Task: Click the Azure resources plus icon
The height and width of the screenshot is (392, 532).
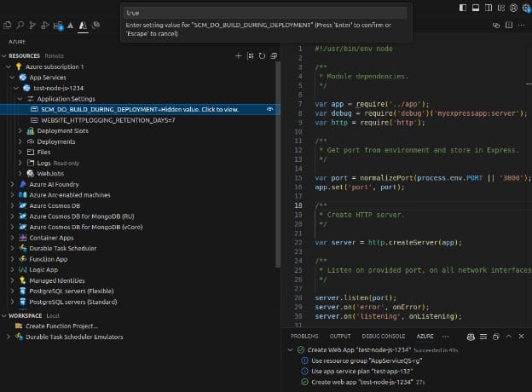Action: tap(238, 56)
